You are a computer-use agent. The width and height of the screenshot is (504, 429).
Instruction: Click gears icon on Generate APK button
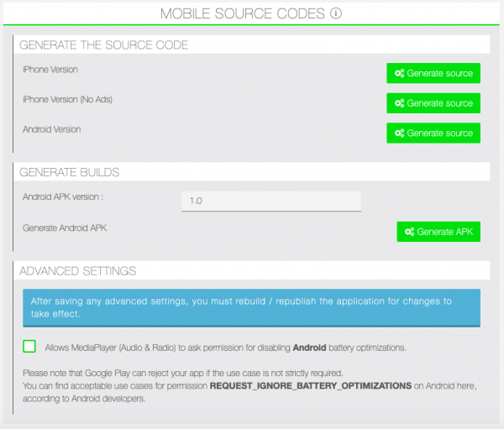pos(409,232)
